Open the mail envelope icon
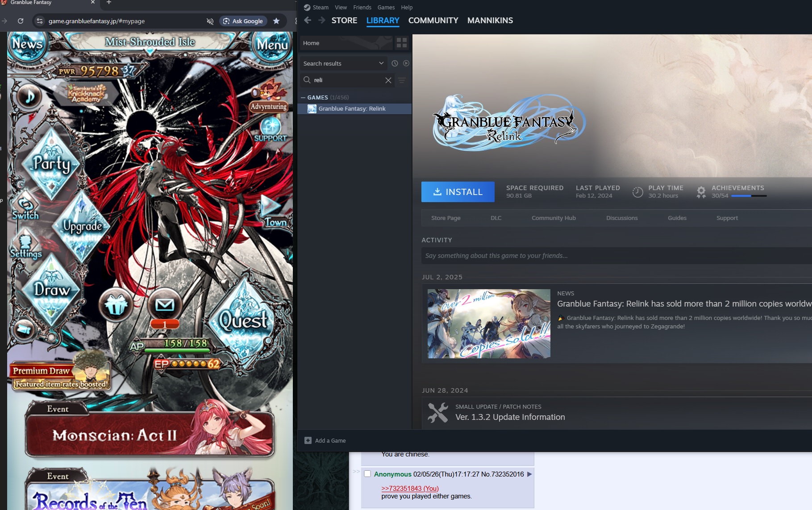812x510 pixels. point(165,305)
